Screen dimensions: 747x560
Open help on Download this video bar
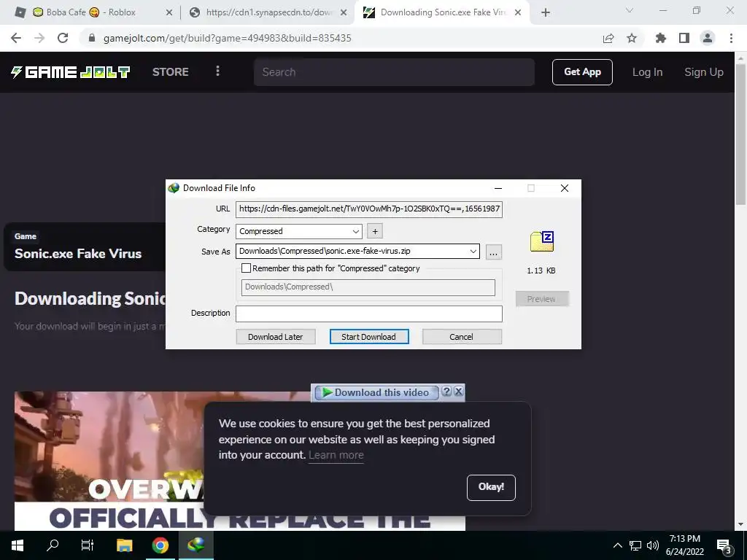(x=446, y=392)
